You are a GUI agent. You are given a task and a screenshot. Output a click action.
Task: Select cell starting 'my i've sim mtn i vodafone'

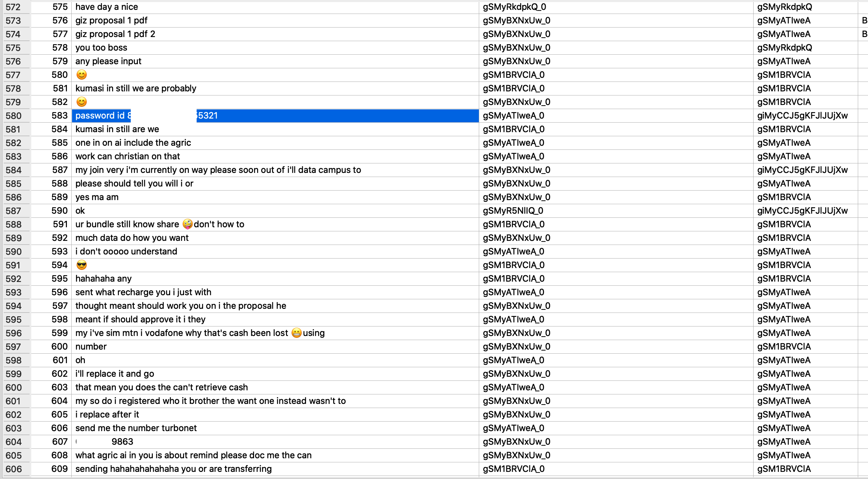275,333
